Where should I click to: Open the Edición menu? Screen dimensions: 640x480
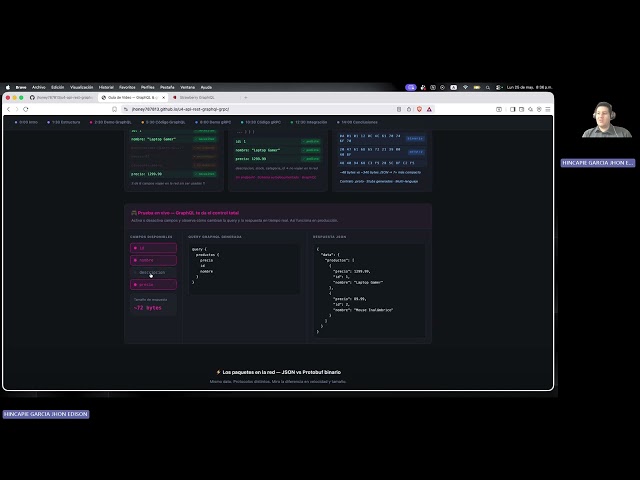pos(58,87)
